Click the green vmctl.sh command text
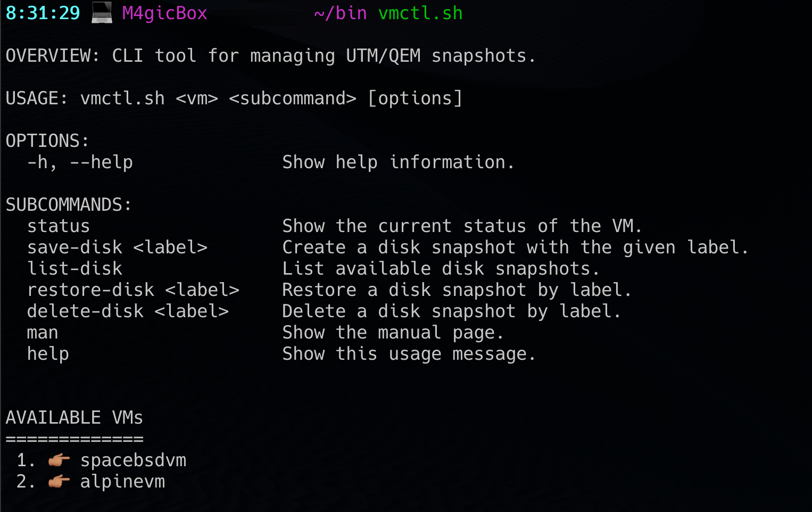 tap(420, 13)
